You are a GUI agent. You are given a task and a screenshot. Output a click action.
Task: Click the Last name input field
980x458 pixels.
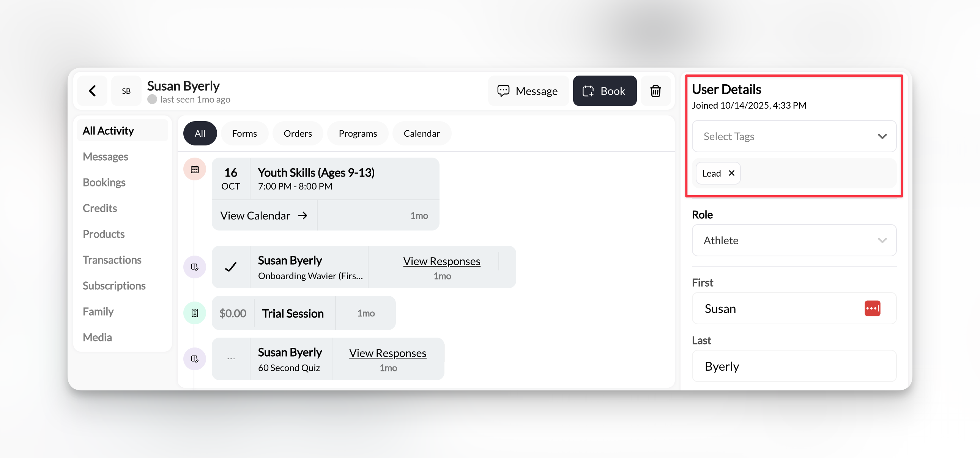[x=794, y=366]
